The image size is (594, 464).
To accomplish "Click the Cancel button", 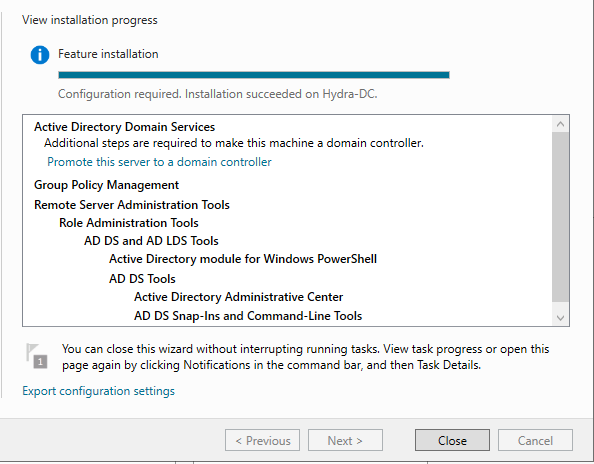I will 535,440.
